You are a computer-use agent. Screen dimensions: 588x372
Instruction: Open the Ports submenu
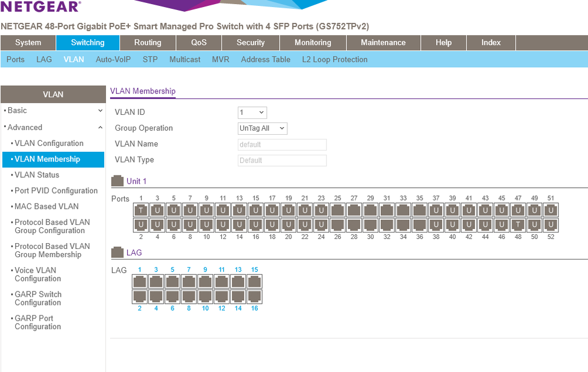tap(15, 59)
